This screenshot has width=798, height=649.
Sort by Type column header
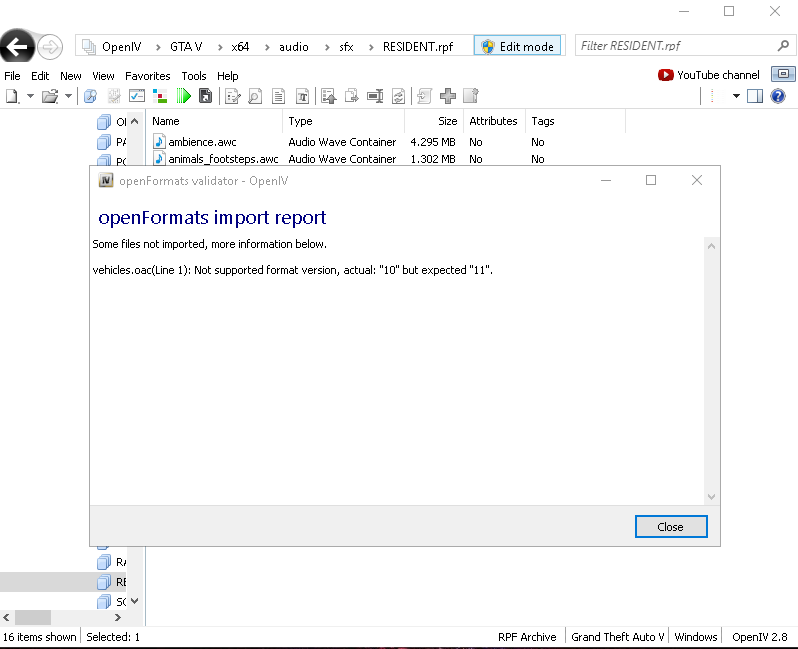[x=344, y=121]
